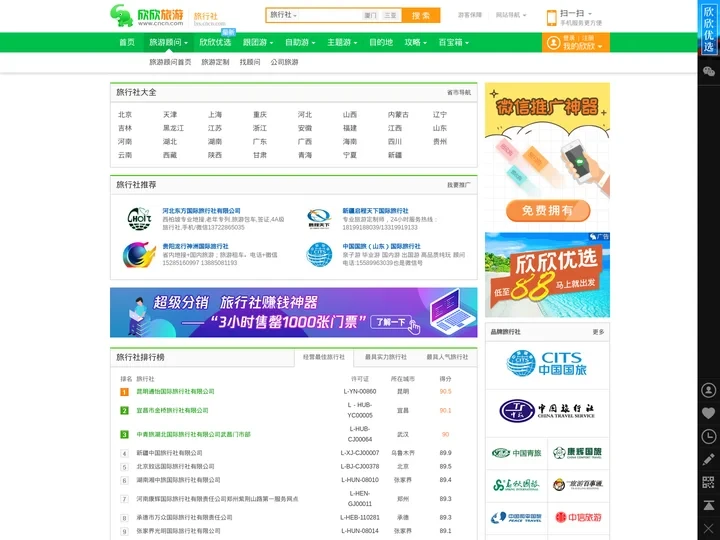Open the 新疆启程天下 agency logo
The image size is (720, 540).
point(319,219)
